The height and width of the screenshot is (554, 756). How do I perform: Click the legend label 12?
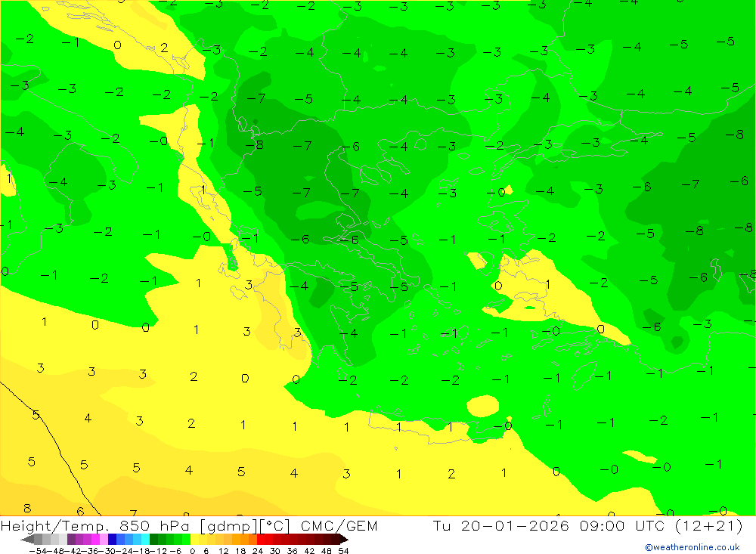tap(223, 551)
